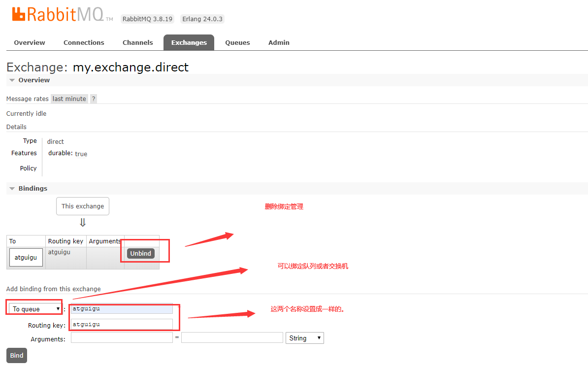Image resolution: width=588 pixels, height=369 pixels.
Task: Open the Overview tab
Action: click(29, 43)
